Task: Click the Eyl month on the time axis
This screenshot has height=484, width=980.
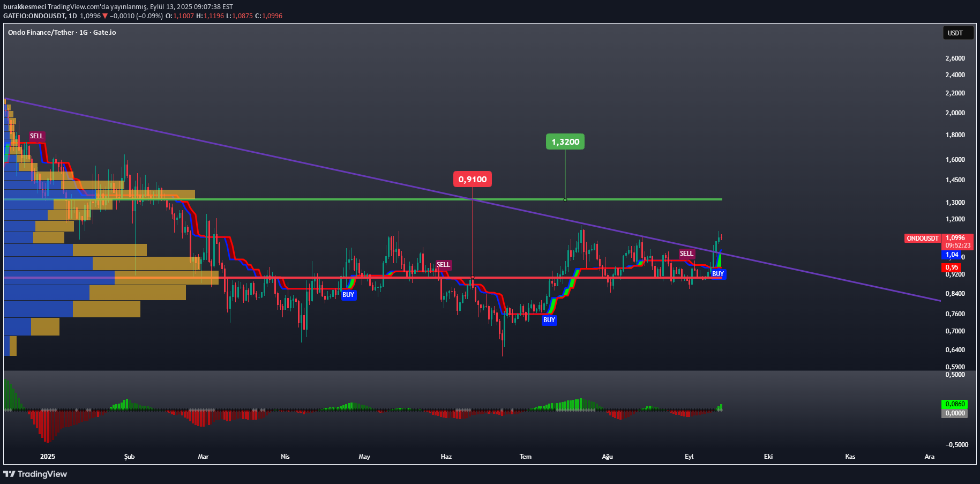Action: click(689, 457)
